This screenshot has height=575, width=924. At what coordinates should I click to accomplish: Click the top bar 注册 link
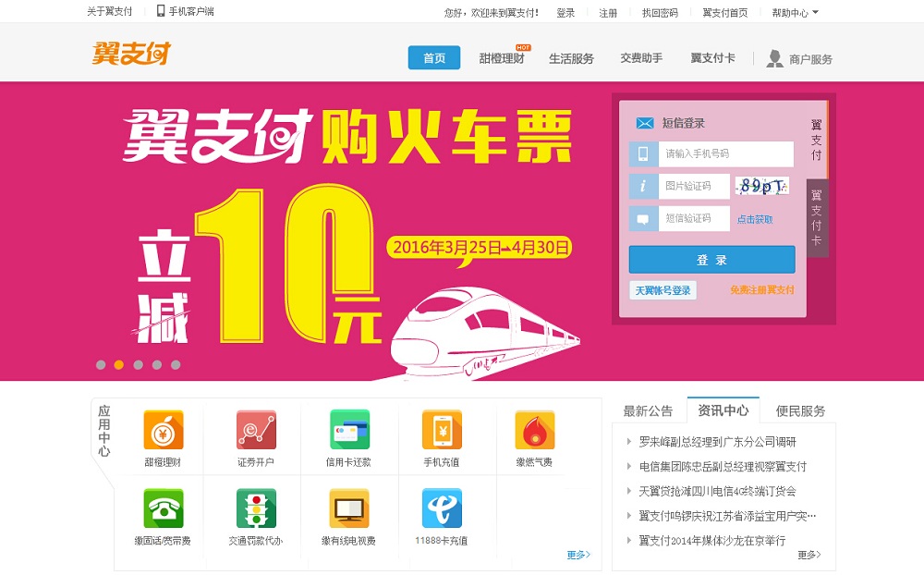point(608,12)
